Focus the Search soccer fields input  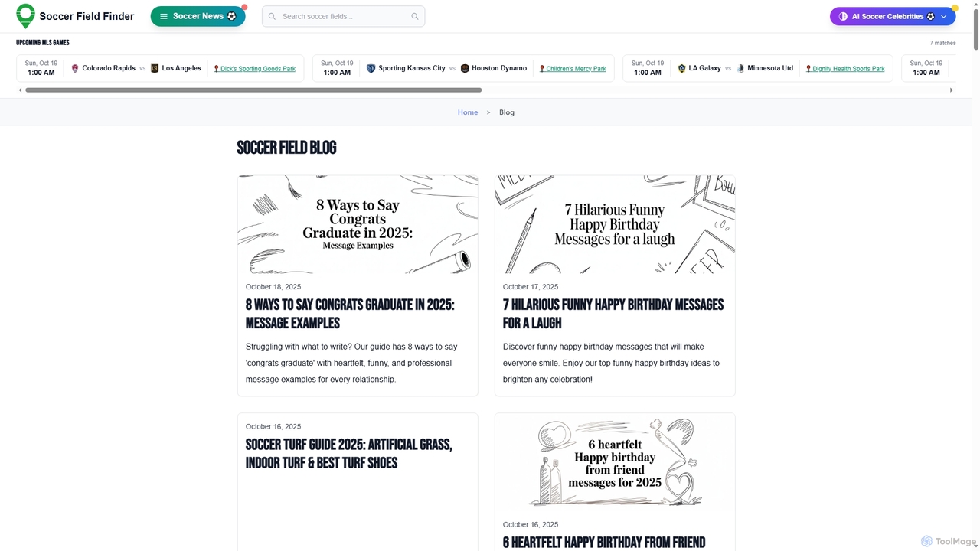pos(343,16)
